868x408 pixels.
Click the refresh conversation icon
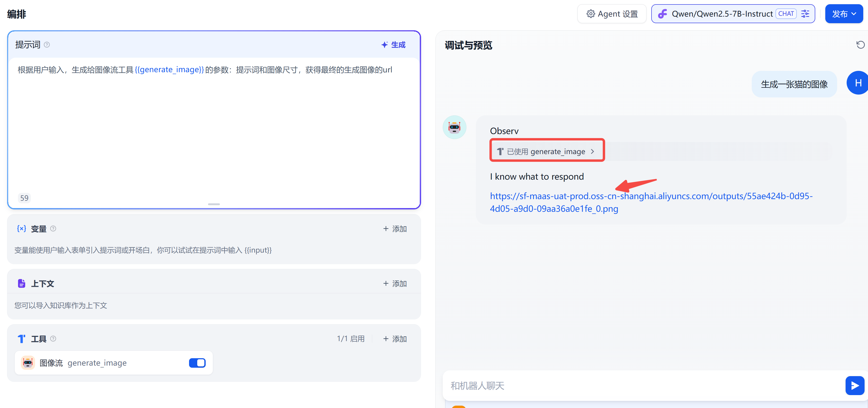860,45
